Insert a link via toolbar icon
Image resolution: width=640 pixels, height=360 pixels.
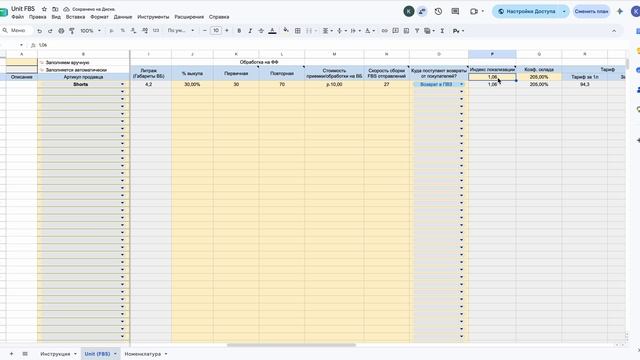tap(384, 31)
